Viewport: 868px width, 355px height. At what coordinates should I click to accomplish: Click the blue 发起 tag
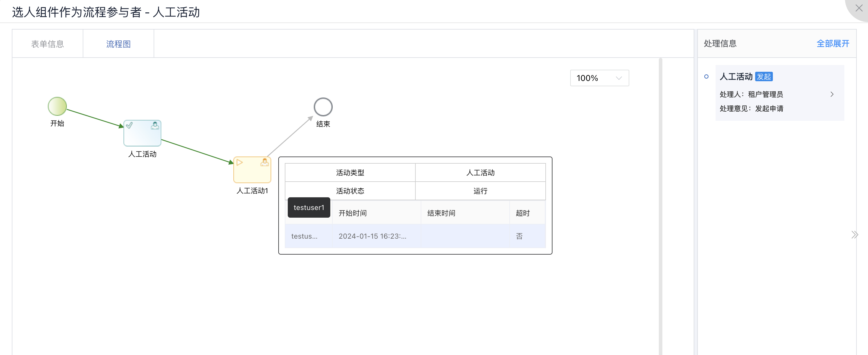(763, 77)
